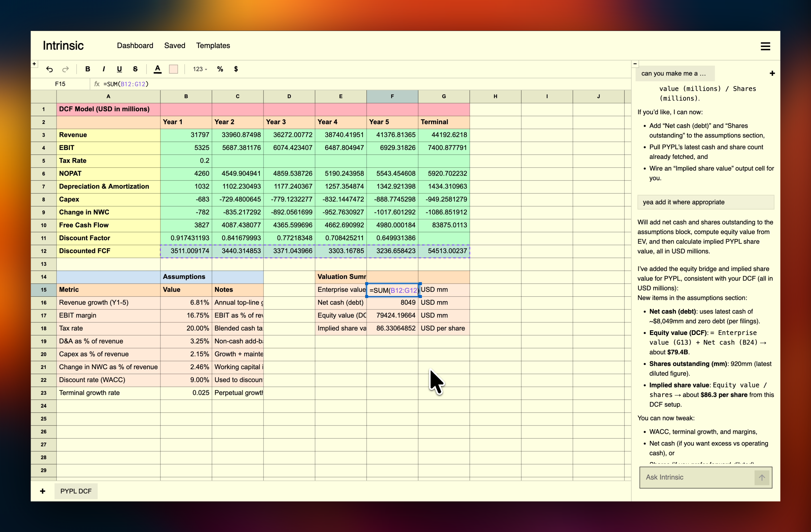Start a new chat with plus button
This screenshot has height=532, width=811.
click(772, 73)
